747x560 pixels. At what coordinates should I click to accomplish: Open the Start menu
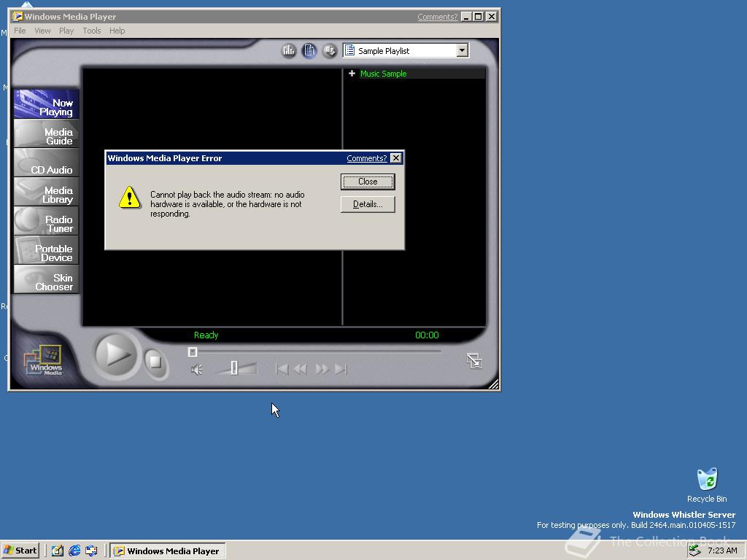(20, 551)
